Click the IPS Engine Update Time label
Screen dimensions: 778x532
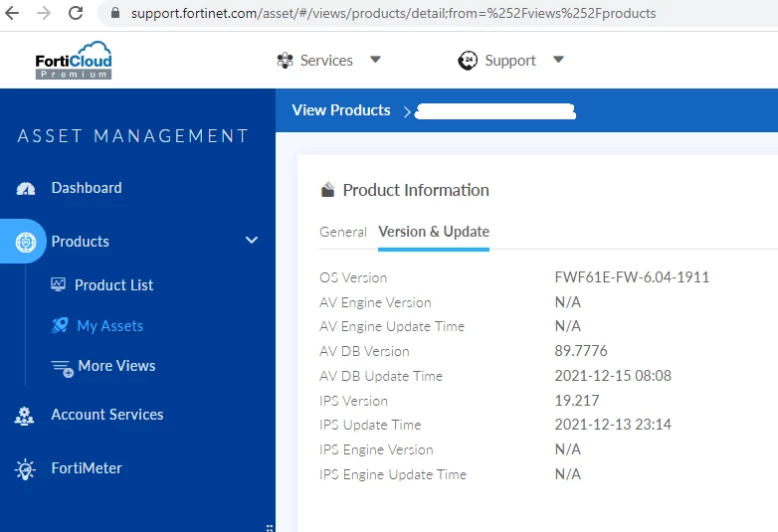point(393,474)
